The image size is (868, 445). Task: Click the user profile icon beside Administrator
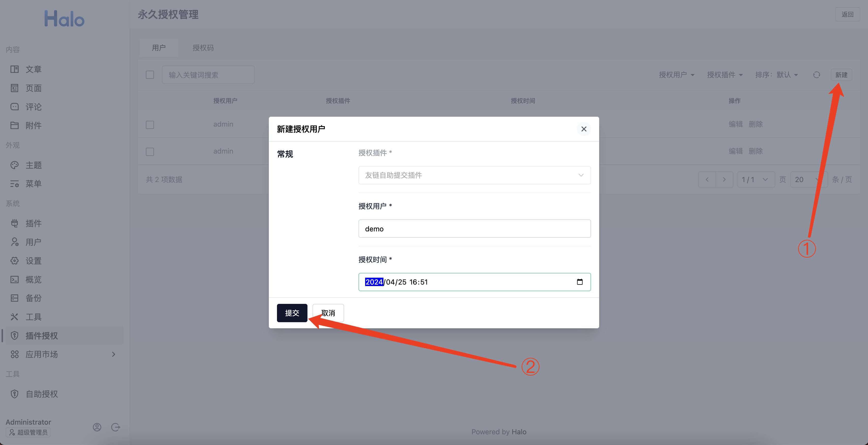coord(97,427)
